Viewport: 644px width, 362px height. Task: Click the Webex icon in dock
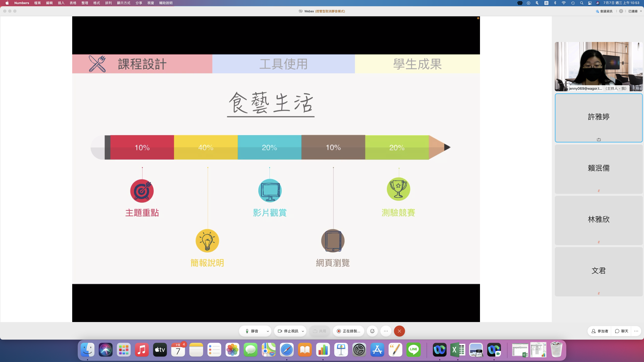point(439,350)
